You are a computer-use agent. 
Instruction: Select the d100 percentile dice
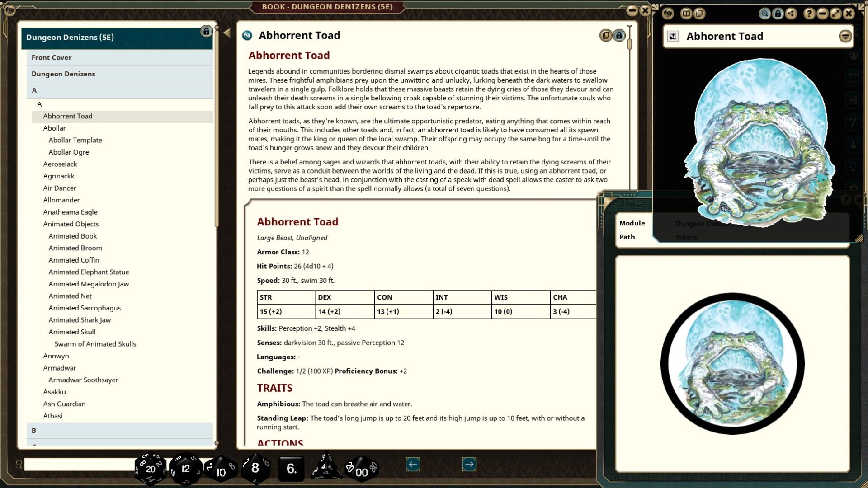pyautogui.click(x=361, y=470)
